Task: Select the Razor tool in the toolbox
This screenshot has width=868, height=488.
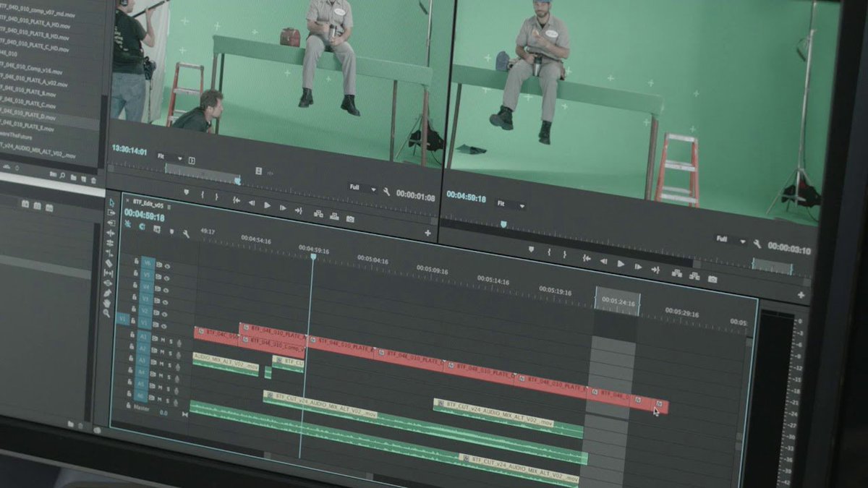Action: pyautogui.click(x=109, y=263)
